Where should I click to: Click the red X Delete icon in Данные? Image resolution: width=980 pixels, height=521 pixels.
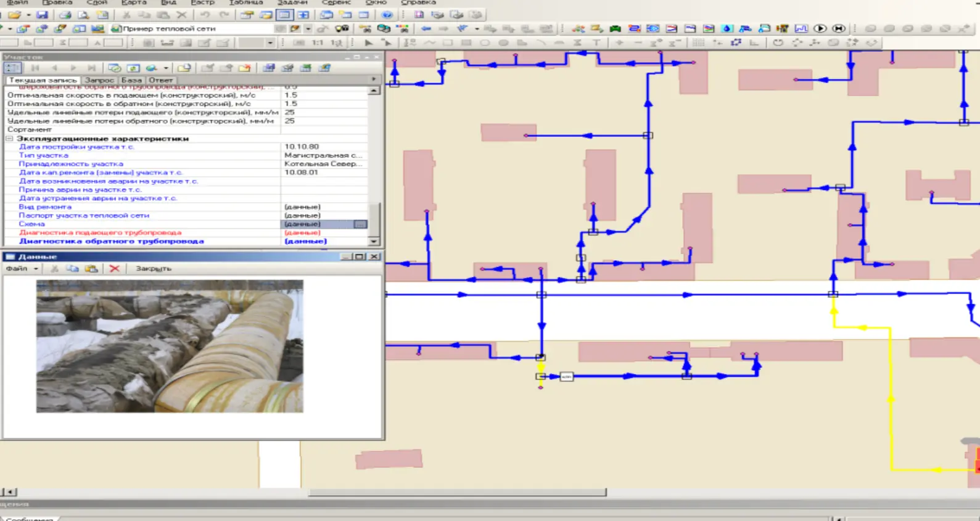coord(114,269)
